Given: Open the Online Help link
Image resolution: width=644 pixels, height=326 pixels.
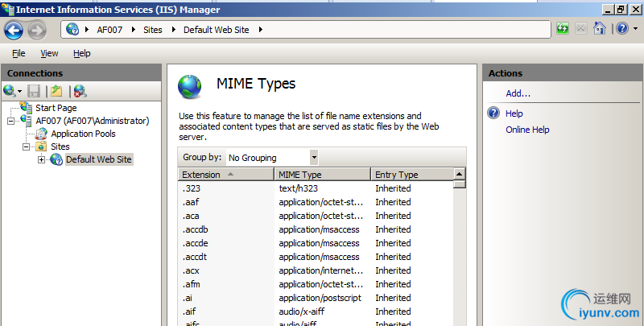Looking at the screenshot, I should coord(527,130).
